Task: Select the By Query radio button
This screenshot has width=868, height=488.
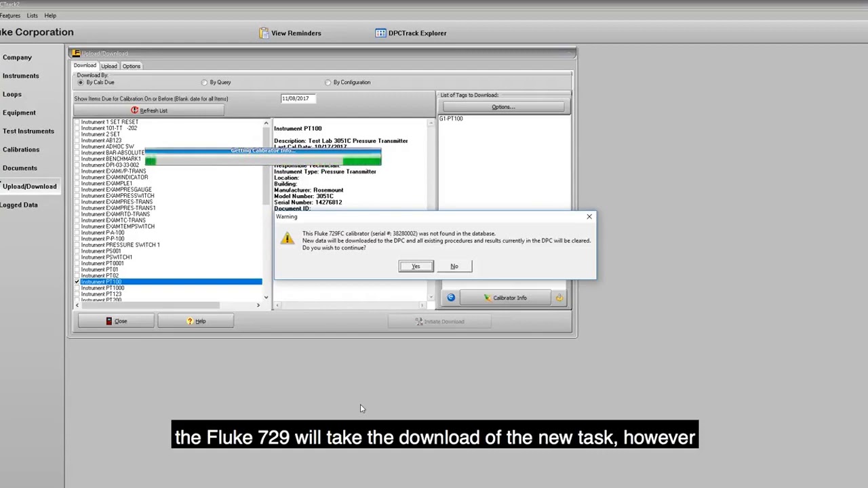Action: (x=204, y=83)
